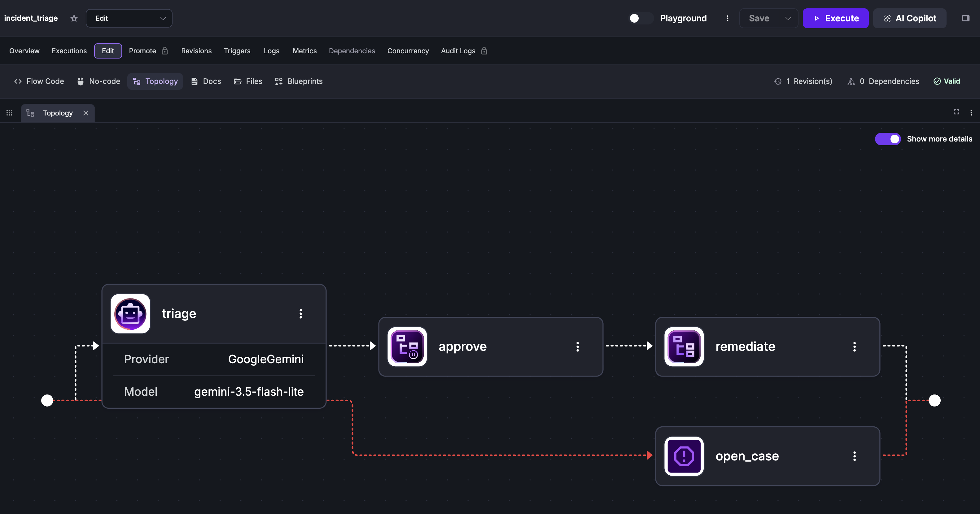Open the Edit mode dropdown

[129, 18]
